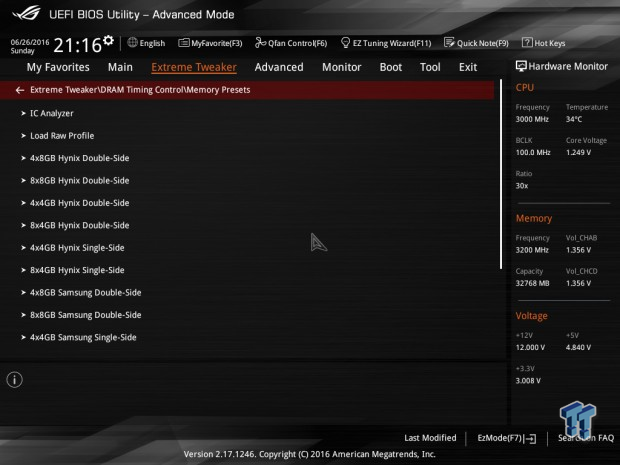
Task: Click the ROG logo in header
Action: tap(26, 13)
